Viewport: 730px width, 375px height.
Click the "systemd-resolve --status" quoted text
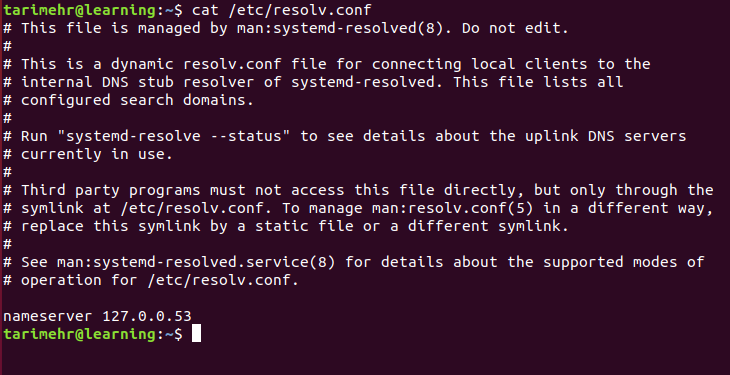[174, 136]
